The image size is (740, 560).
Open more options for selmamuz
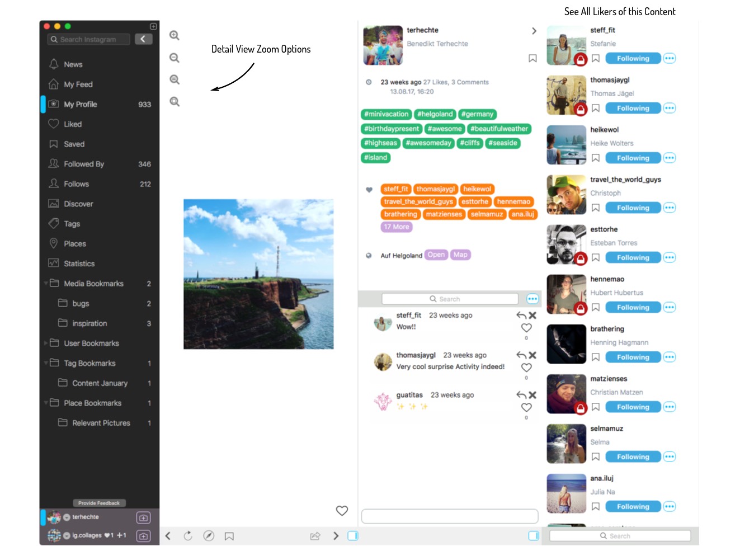coord(670,457)
